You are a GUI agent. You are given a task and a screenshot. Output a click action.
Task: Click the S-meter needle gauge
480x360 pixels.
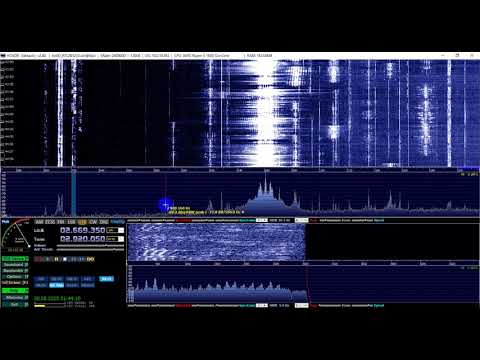(x=15, y=235)
